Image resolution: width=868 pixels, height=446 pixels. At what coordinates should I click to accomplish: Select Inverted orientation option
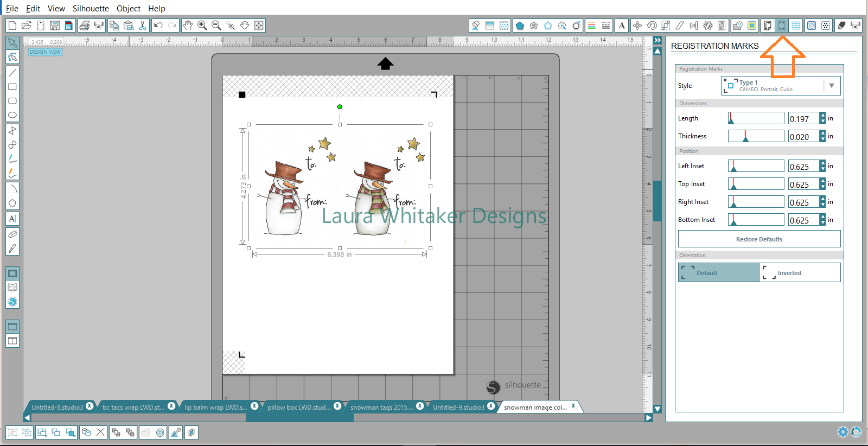tap(800, 272)
